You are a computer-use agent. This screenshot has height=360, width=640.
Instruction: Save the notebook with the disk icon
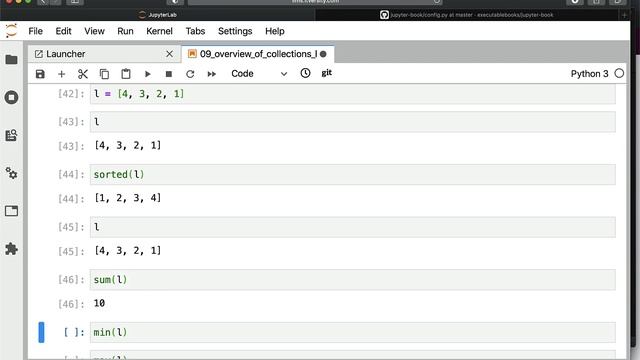tap(40, 74)
